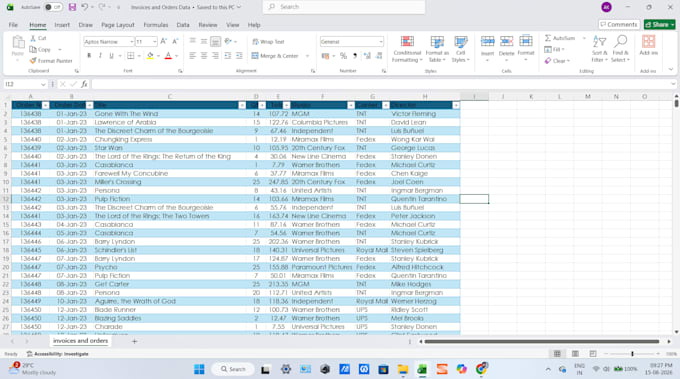Screen dimensions: 680x379
Task: Click the Undo arrow icon
Action: pos(85,7)
